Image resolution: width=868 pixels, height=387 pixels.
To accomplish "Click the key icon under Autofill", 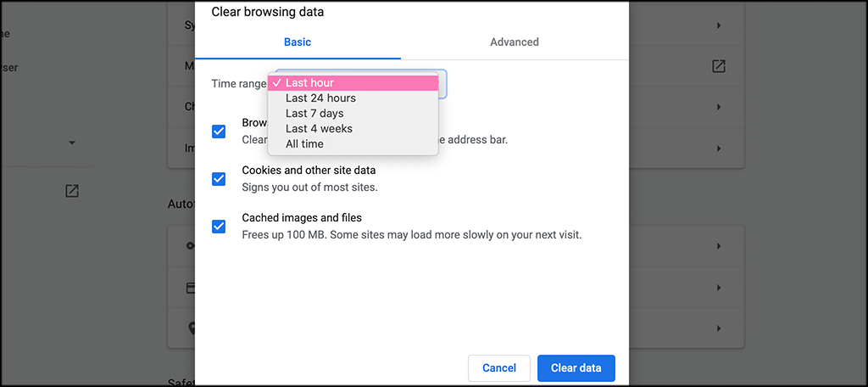I will [191, 246].
